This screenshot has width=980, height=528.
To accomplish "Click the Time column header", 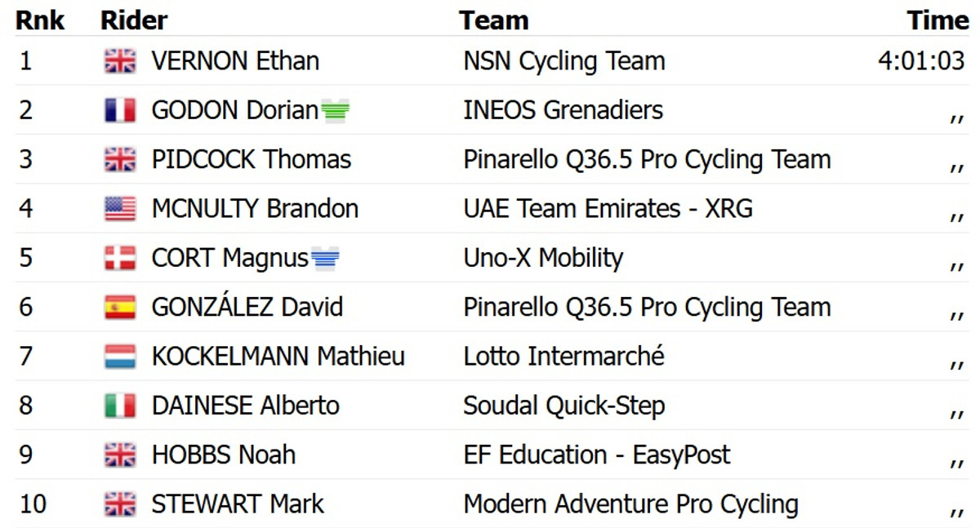I will click(x=938, y=20).
